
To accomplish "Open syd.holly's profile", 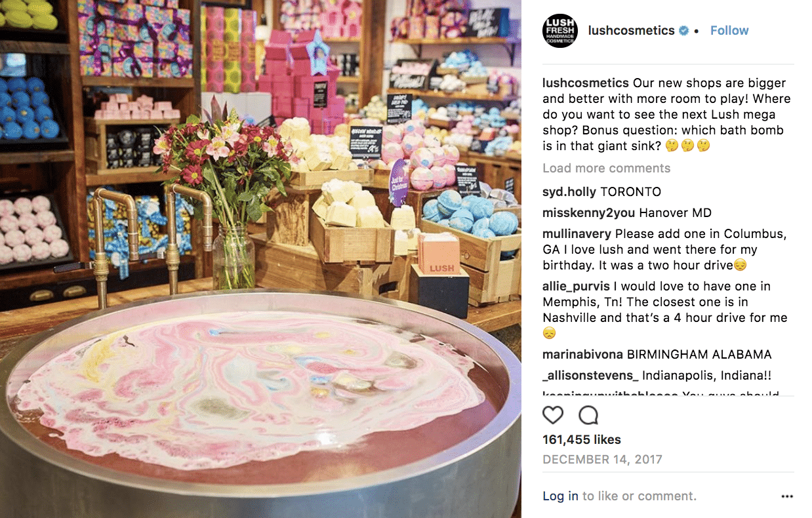I will 569,192.
